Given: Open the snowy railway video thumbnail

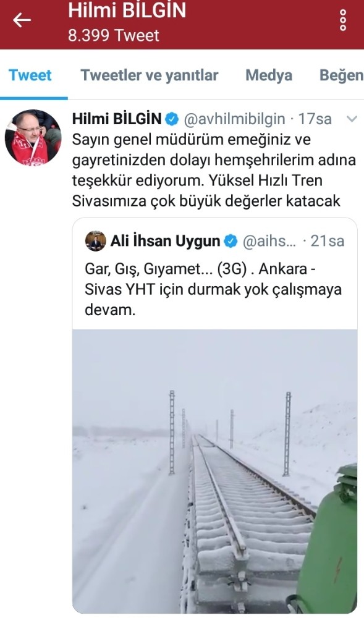Looking at the screenshot, I should (214, 471).
